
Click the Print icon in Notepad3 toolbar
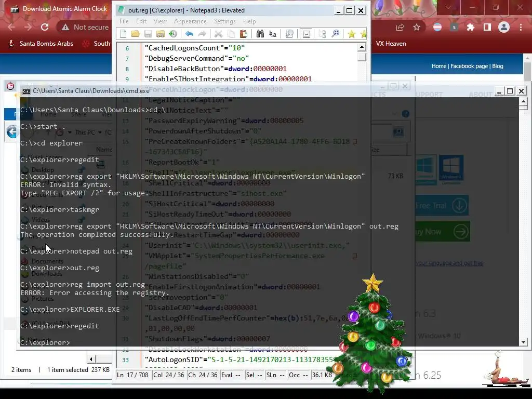[161, 34]
